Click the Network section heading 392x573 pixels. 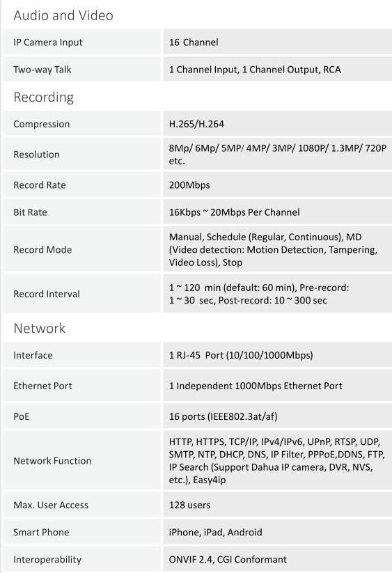[40, 328]
